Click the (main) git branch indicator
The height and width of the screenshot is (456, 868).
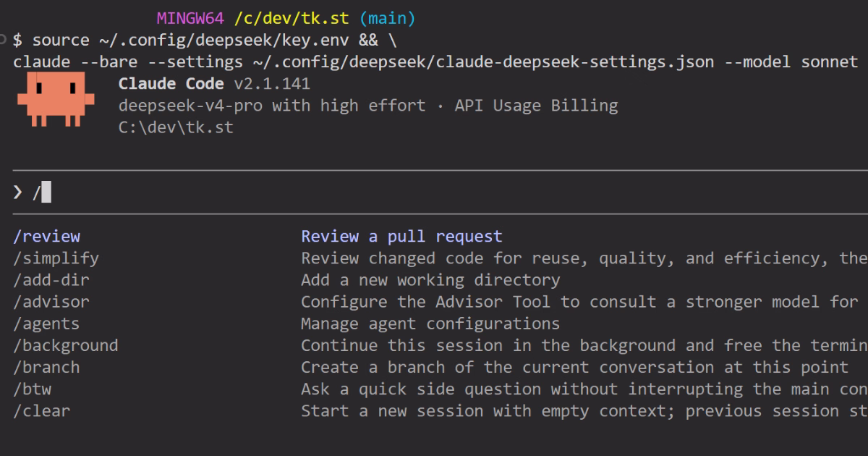point(387,18)
